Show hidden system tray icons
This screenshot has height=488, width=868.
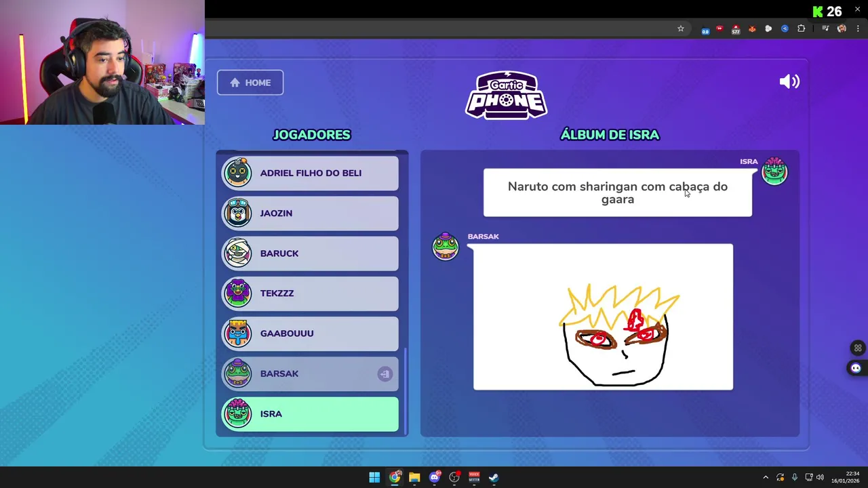point(766,478)
